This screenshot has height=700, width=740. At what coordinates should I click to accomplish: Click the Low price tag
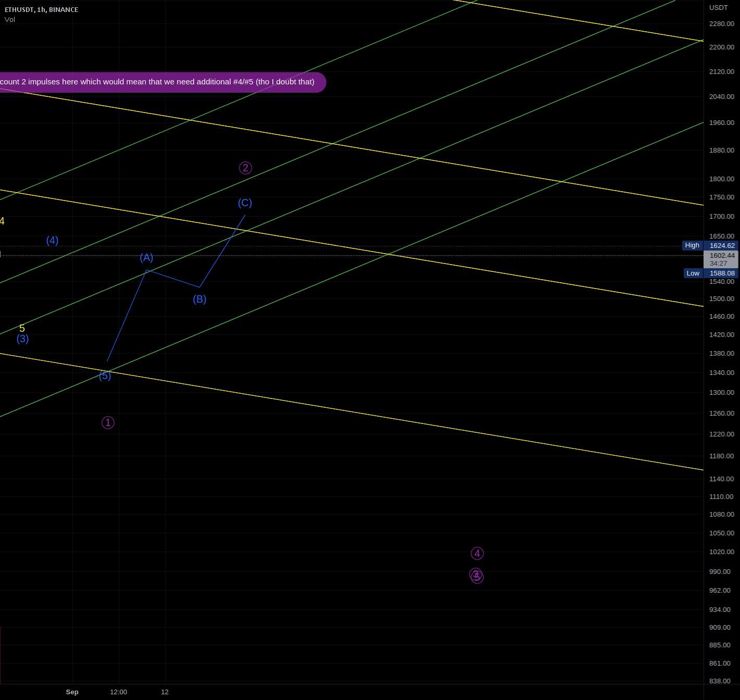(x=693, y=273)
